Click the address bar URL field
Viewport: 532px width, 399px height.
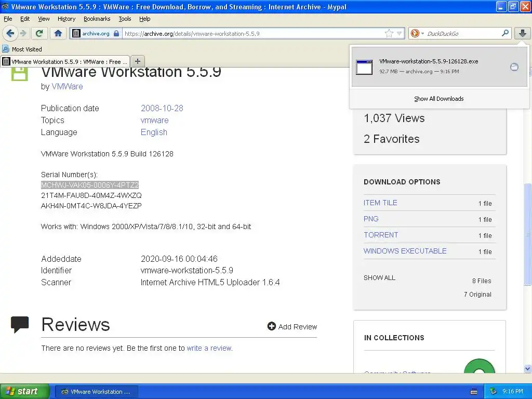(x=253, y=33)
